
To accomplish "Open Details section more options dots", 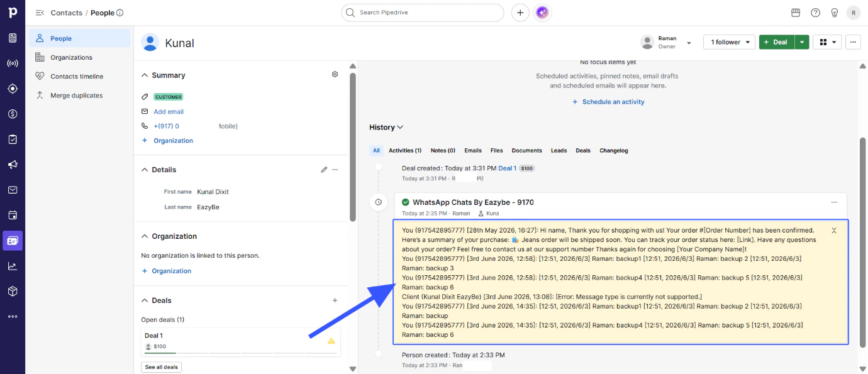I will coord(335,169).
